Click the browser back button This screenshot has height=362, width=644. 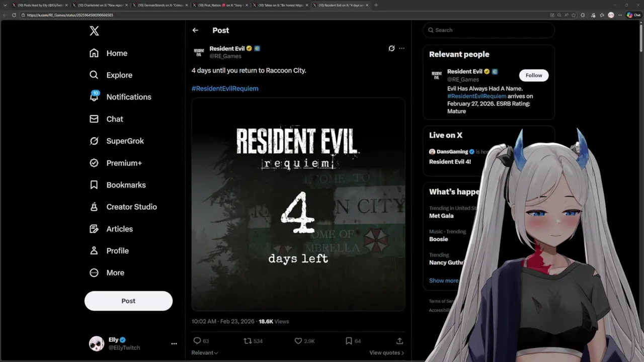pyautogui.click(x=5, y=15)
